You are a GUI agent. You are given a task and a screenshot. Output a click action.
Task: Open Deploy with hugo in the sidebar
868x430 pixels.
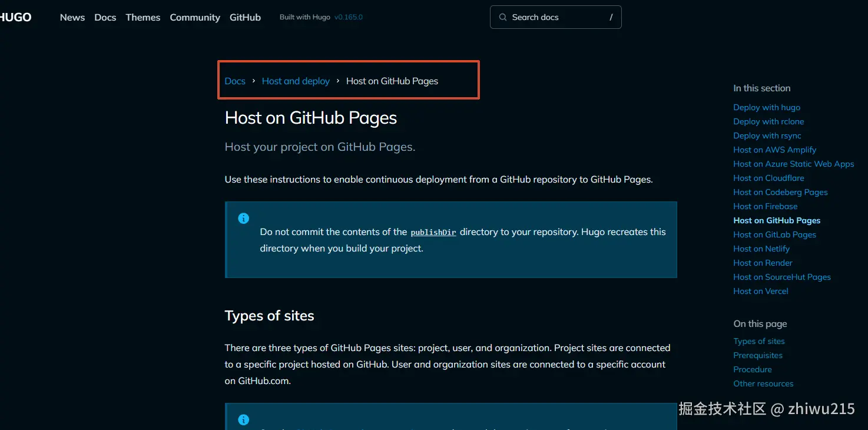tap(767, 107)
